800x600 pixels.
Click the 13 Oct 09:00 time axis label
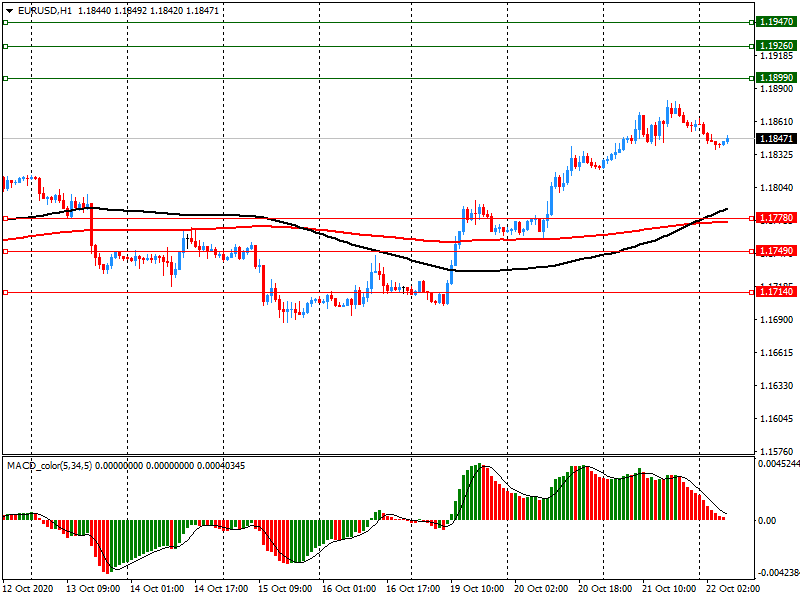[x=93, y=589]
